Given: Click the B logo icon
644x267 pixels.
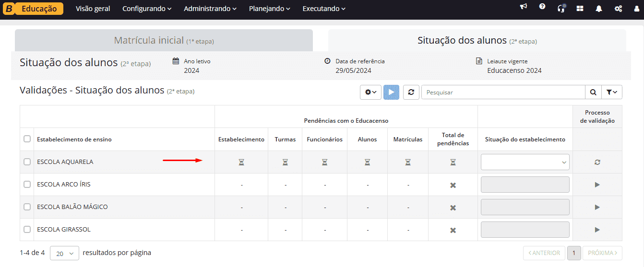Looking at the screenshot, I should tap(9, 9).
